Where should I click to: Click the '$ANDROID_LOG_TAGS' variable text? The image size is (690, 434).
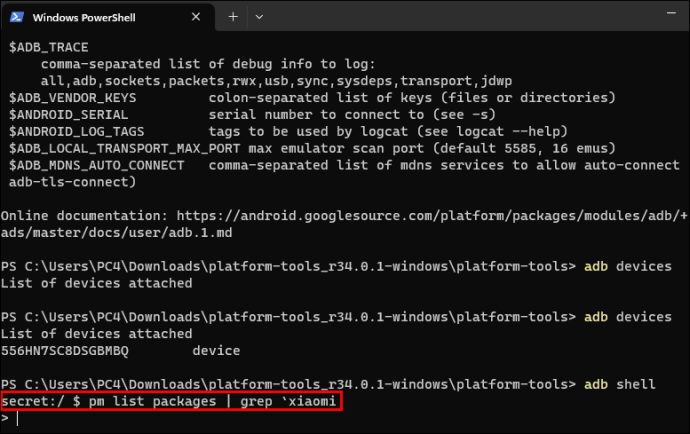point(77,132)
